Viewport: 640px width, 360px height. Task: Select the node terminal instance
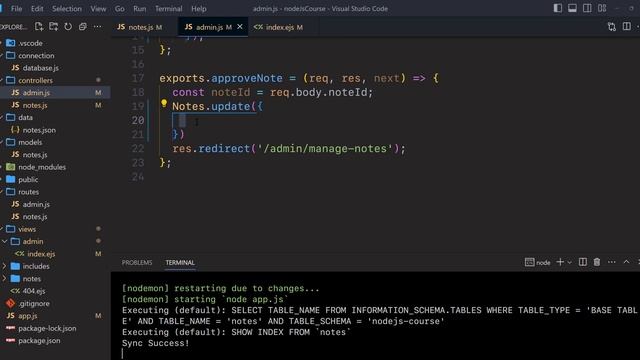(x=537, y=262)
